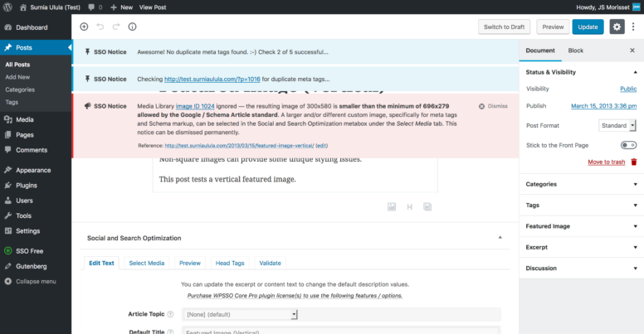The image size is (644, 334).
Task: Insert a gallery block shortcut icon
Action: [427, 207]
